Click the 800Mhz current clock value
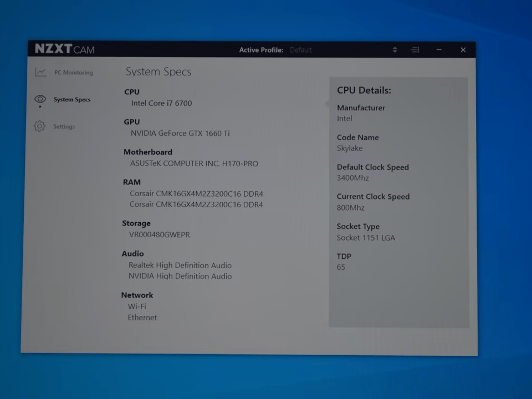The width and height of the screenshot is (532, 399). pos(351,208)
